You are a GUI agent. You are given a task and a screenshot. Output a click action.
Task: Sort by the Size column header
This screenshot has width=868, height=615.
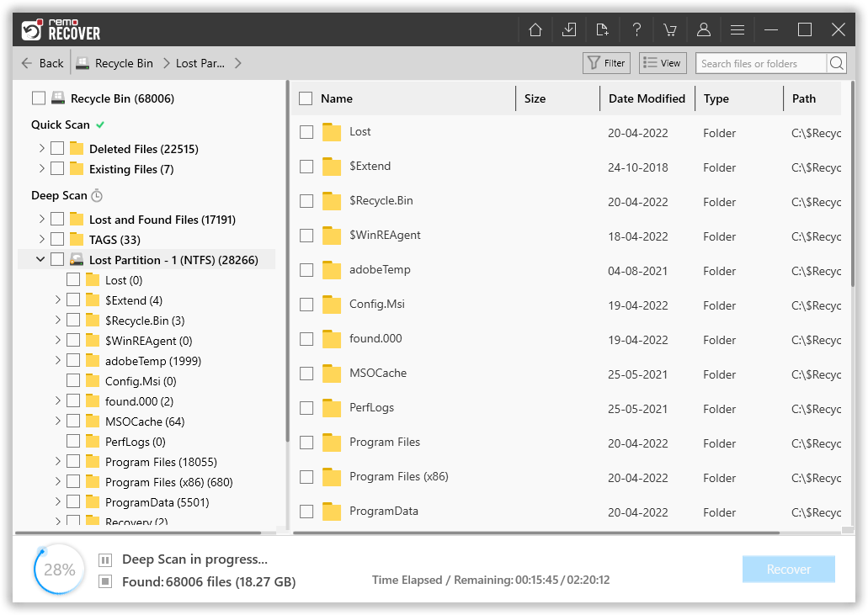click(535, 98)
